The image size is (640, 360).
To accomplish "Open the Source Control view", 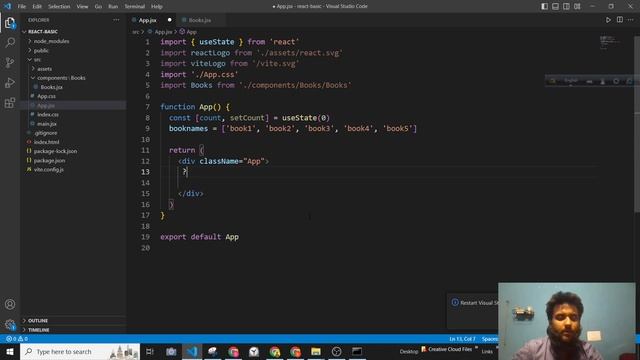I will [10, 62].
